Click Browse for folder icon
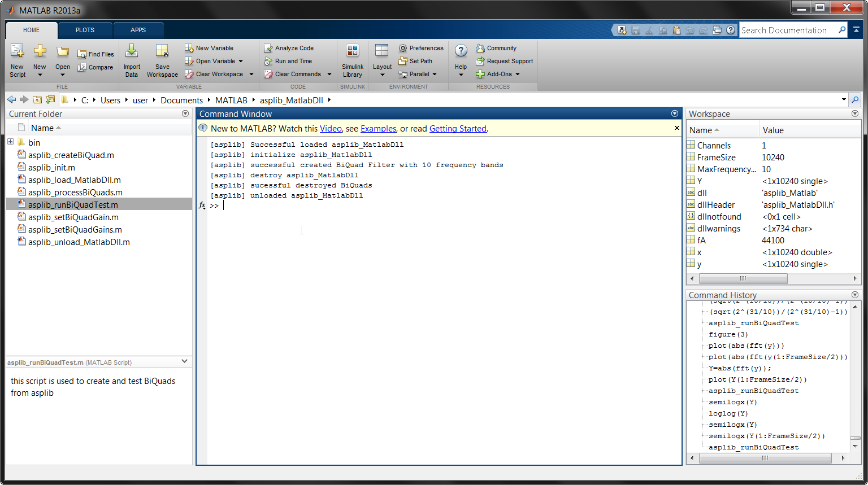Screen dimensions: 868x485 [50, 100]
